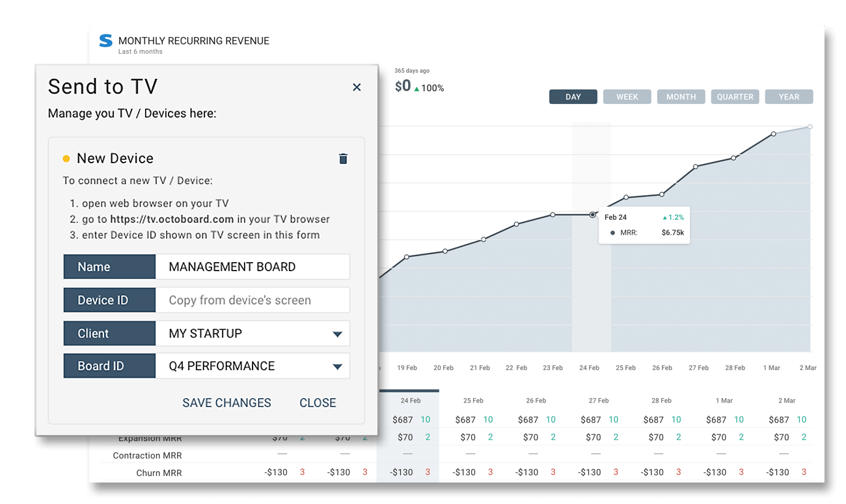
Task: Click the CLOSE text button
Action: [318, 403]
